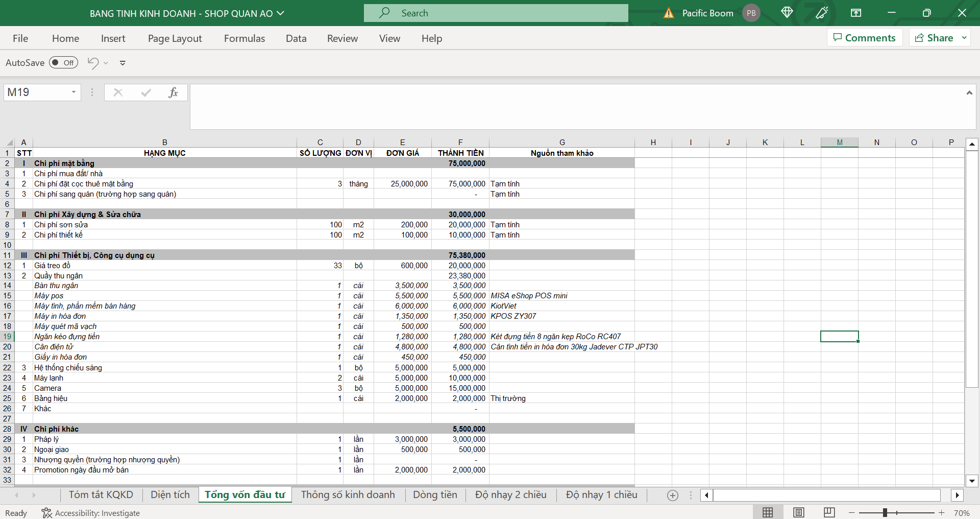Expand the Name Box dropdown
980x519 pixels.
[73, 92]
